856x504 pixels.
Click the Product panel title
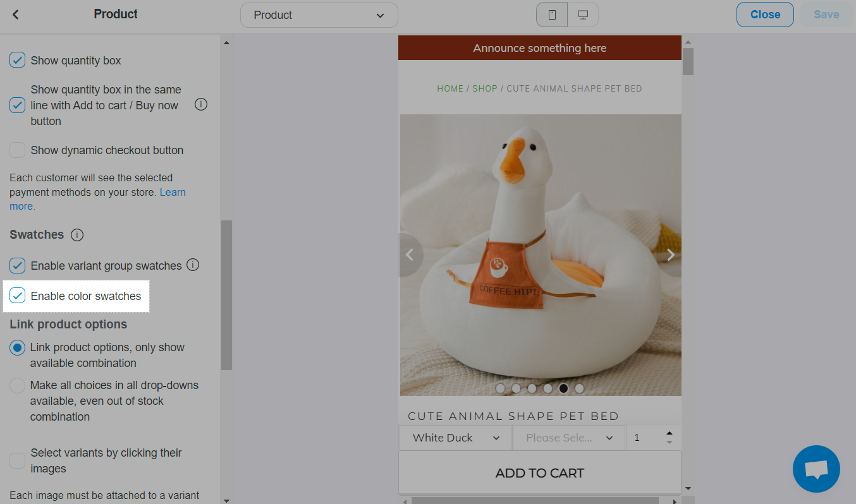point(116,14)
